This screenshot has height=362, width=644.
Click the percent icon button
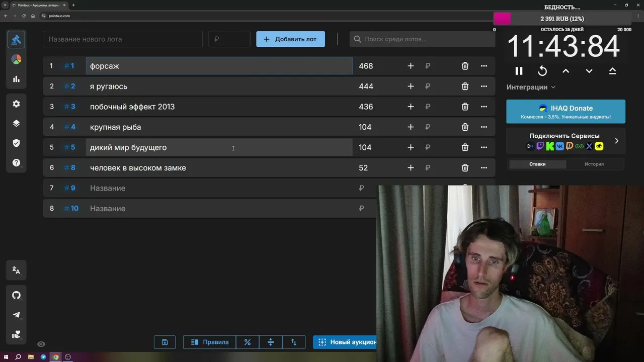point(247,342)
